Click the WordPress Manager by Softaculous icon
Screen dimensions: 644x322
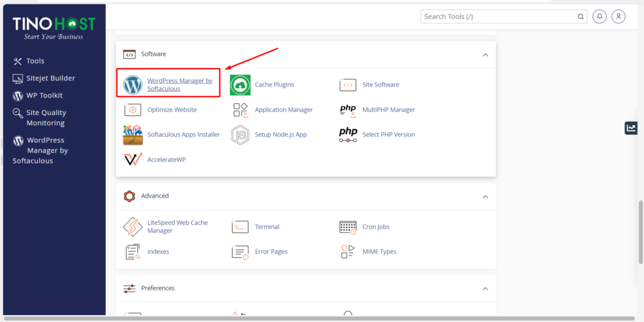[x=133, y=85]
